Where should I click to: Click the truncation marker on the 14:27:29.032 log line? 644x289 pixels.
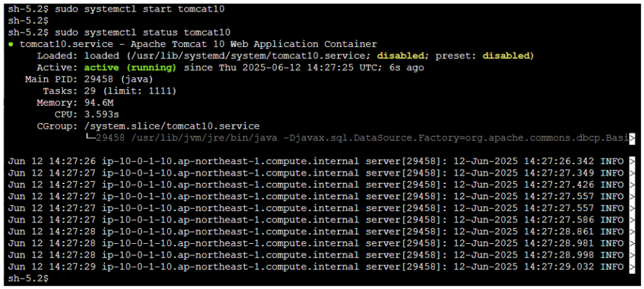[x=632, y=267]
